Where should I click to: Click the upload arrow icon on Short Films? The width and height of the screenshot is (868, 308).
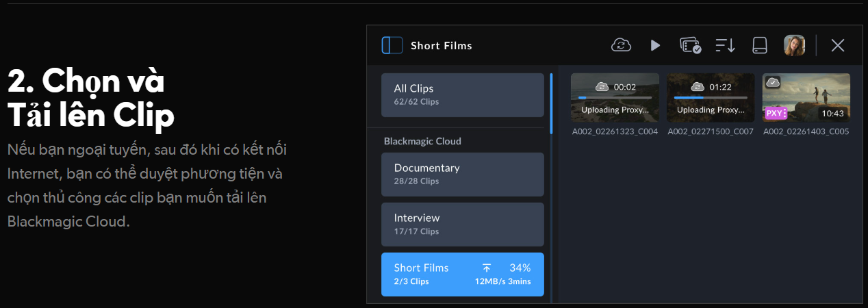pyautogui.click(x=487, y=268)
